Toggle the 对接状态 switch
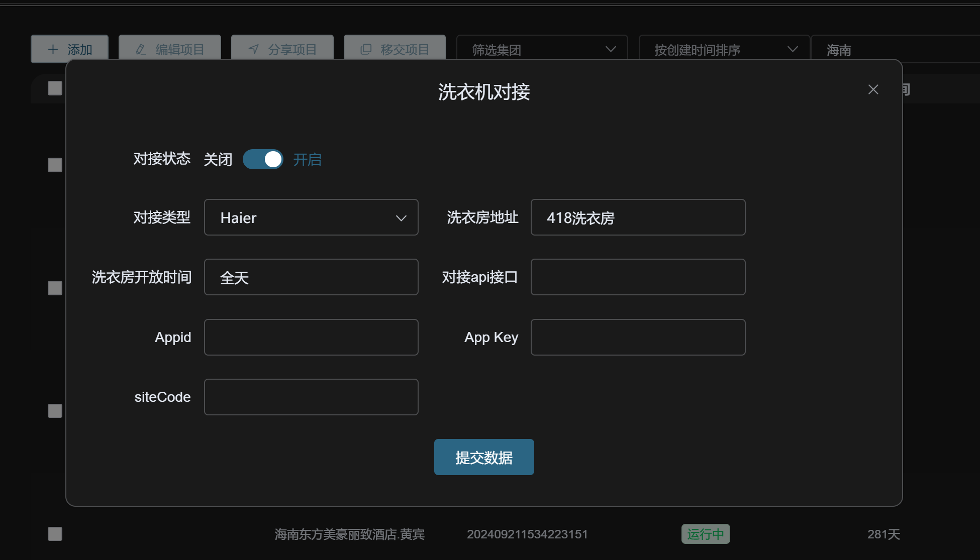 click(263, 160)
